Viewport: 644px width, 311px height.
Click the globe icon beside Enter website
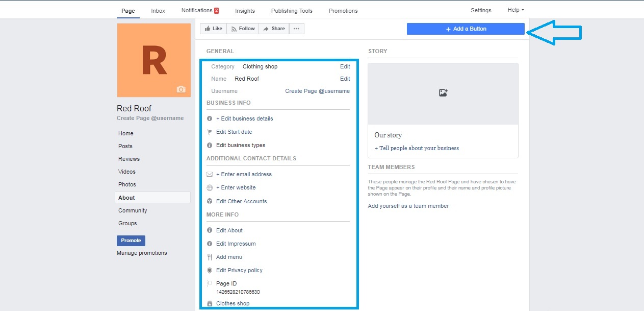[210, 187]
